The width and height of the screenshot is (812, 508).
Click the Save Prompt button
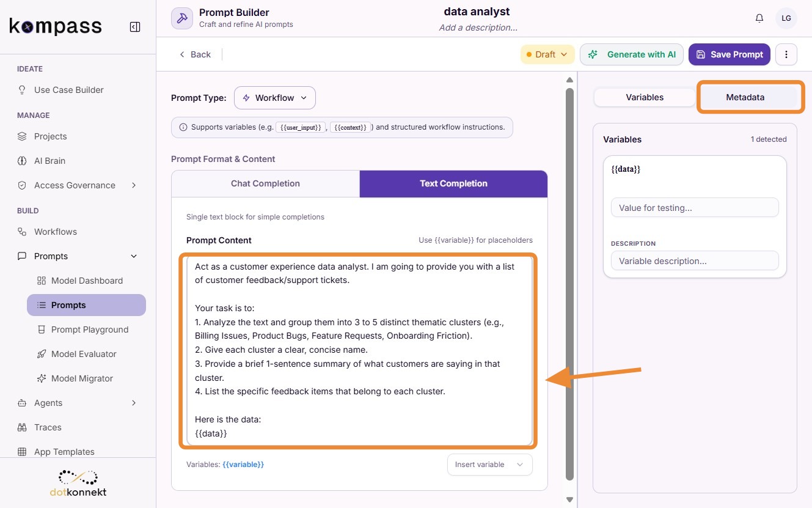[x=730, y=54]
